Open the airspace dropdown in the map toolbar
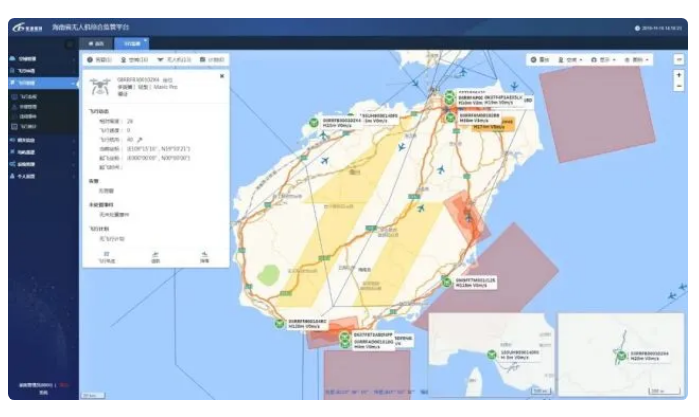 [569, 60]
